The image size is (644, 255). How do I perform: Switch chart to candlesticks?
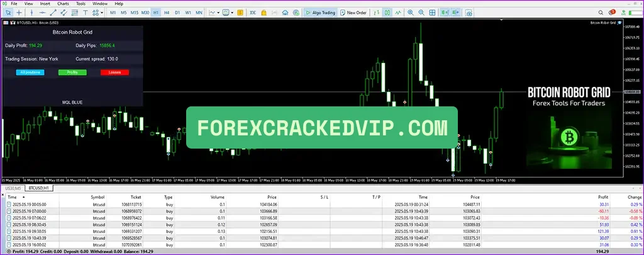(387, 13)
